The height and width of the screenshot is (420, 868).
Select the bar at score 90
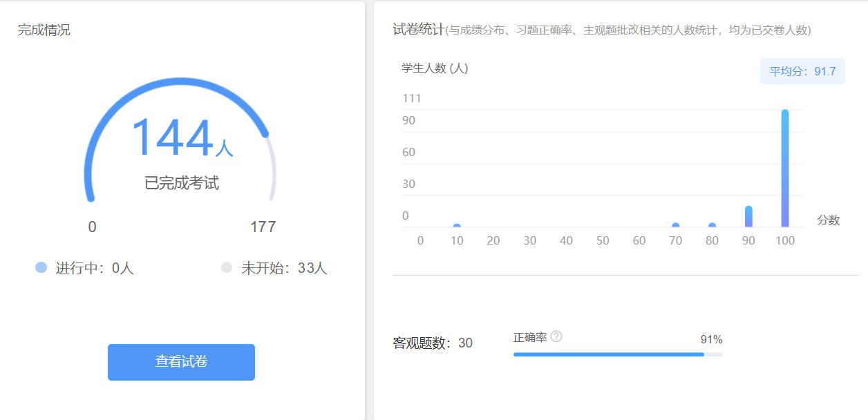point(748,217)
